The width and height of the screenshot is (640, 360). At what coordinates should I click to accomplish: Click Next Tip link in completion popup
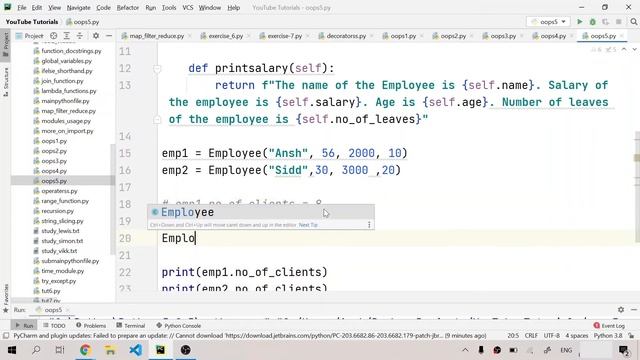[308, 225]
